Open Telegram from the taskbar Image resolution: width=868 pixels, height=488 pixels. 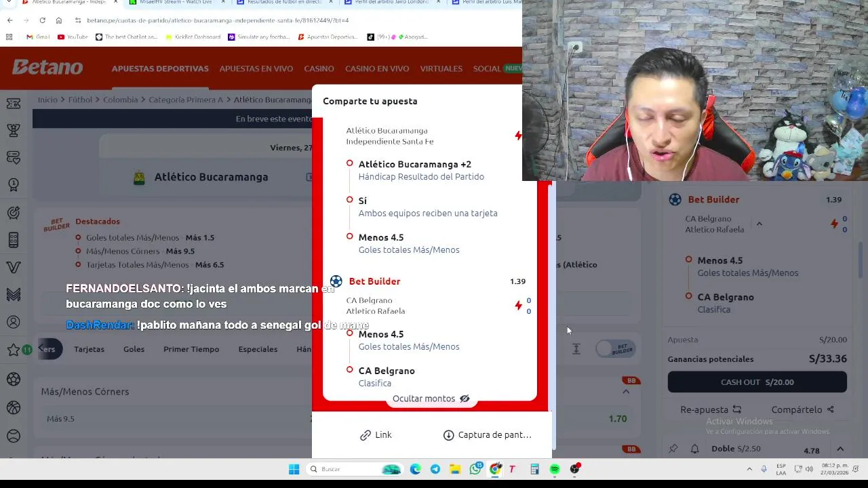point(435,469)
